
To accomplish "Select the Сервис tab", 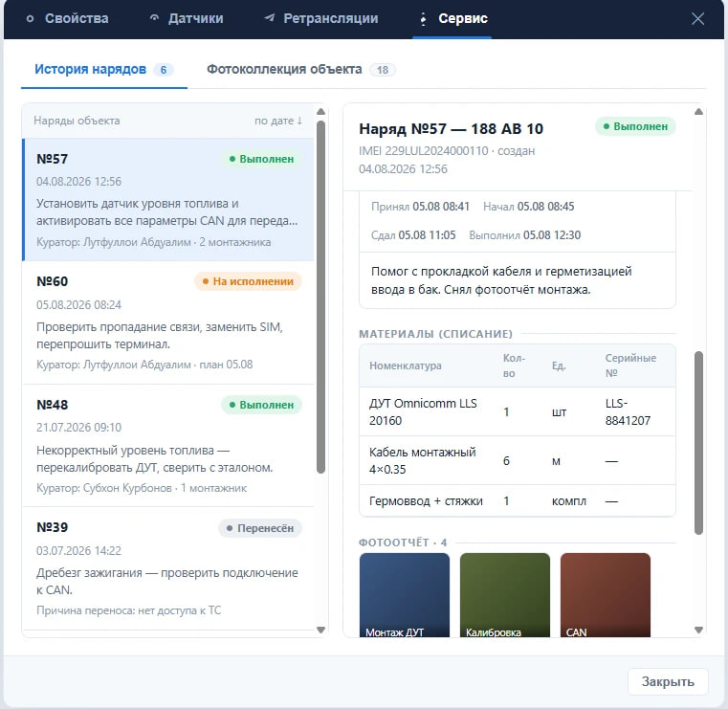I will 452,18.
